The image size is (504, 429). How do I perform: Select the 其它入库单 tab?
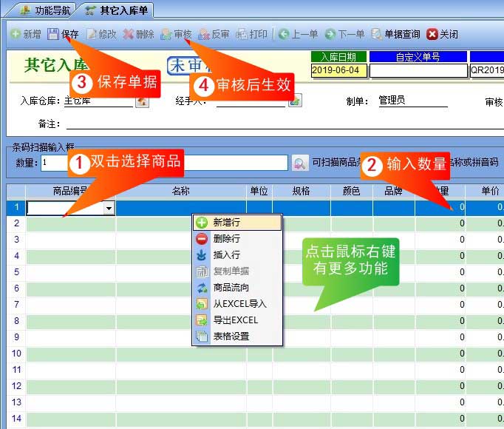click(117, 10)
